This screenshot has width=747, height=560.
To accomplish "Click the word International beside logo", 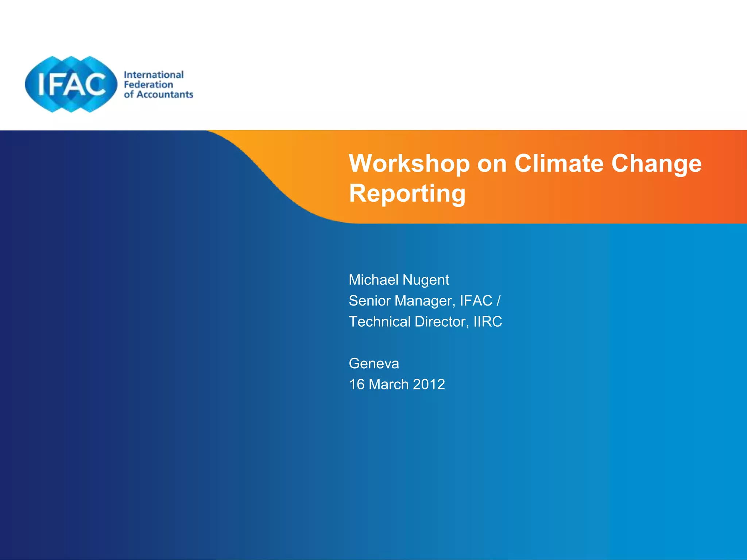I will (x=154, y=75).
